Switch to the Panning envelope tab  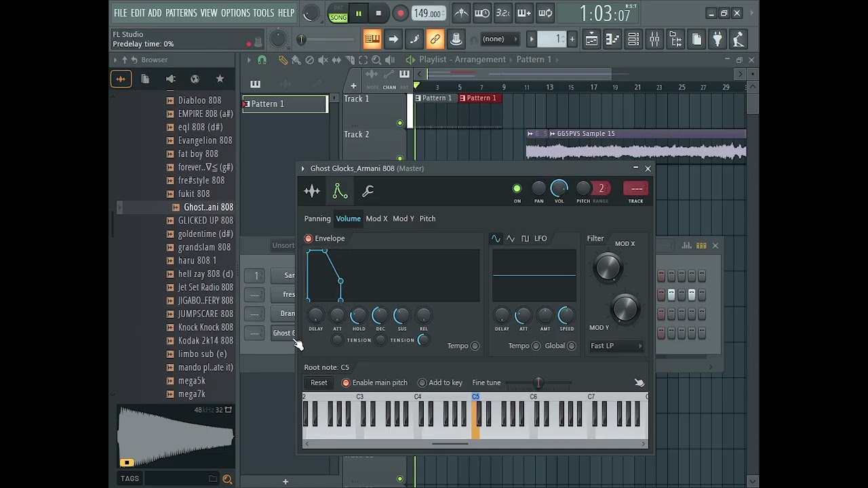click(x=317, y=219)
